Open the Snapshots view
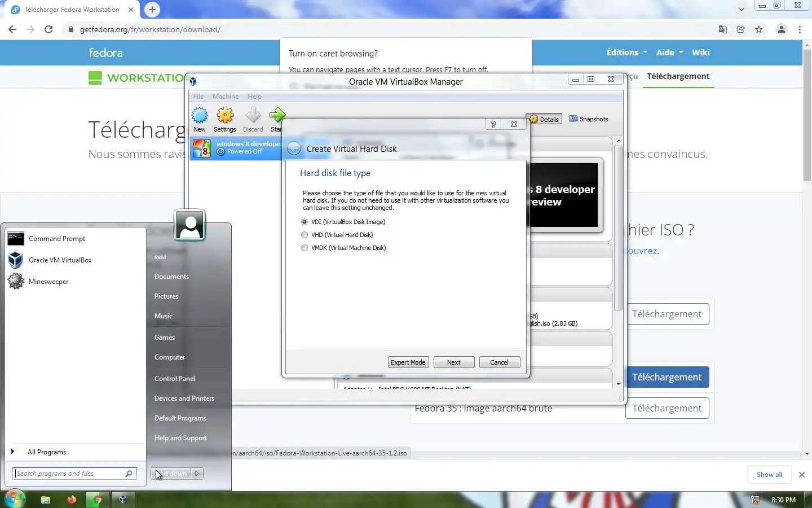Viewport: 812px width, 508px height. point(589,119)
